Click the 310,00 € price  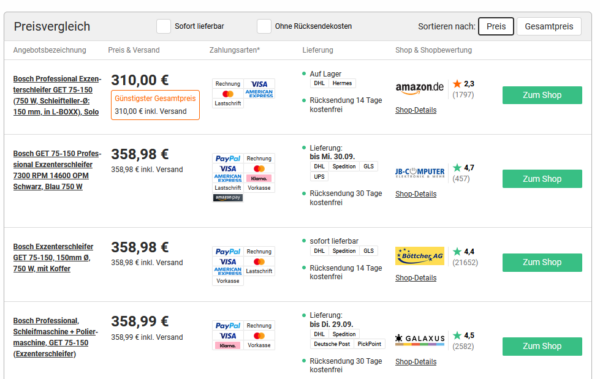[x=140, y=80]
